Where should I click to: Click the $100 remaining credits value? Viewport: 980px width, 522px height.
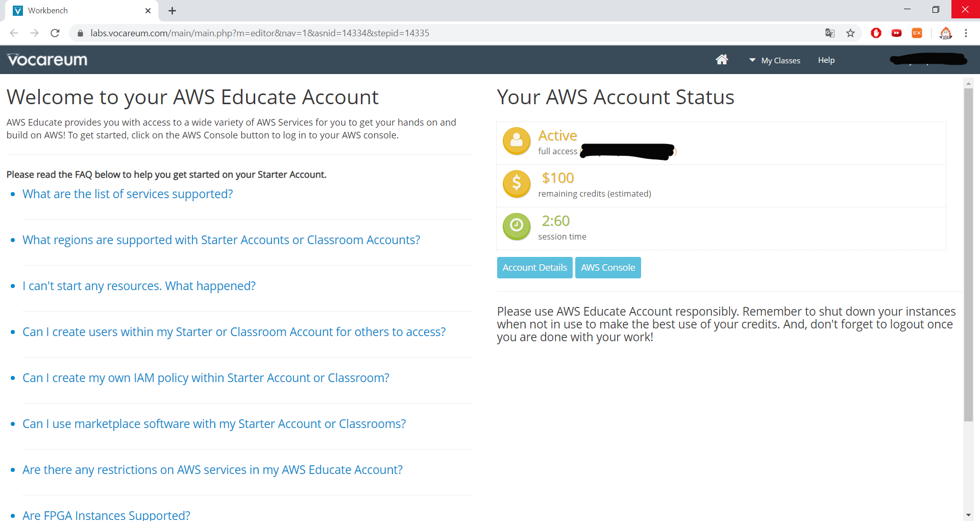click(x=558, y=178)
